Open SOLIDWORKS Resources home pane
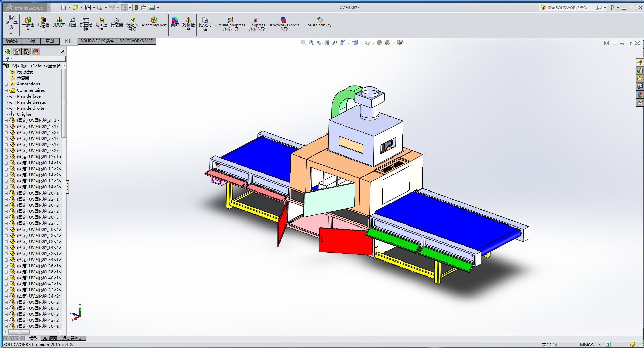Viewport: 644px width, 348px height. 640,63
